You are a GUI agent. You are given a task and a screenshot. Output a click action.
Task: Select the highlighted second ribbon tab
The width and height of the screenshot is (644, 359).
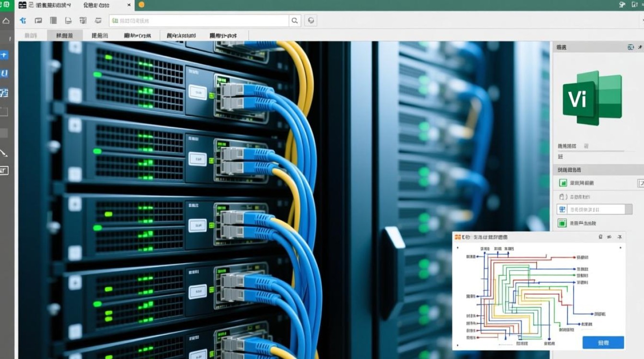pos(65,35)
